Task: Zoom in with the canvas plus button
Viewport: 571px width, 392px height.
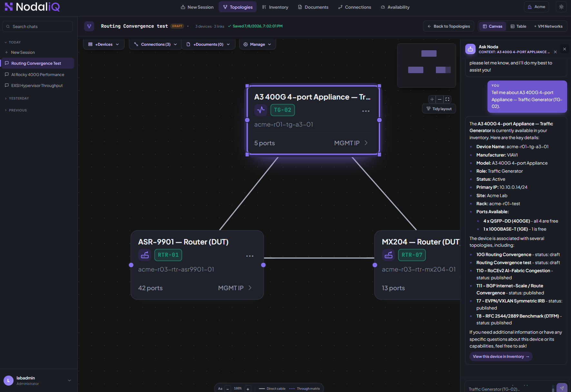Action: (432, 99)
